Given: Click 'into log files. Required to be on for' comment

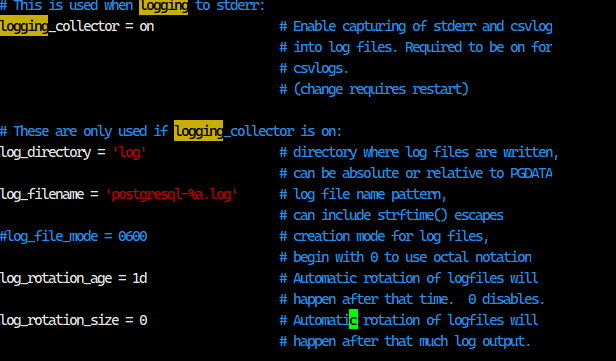Looking at the screenshot, I should [423, 48].
